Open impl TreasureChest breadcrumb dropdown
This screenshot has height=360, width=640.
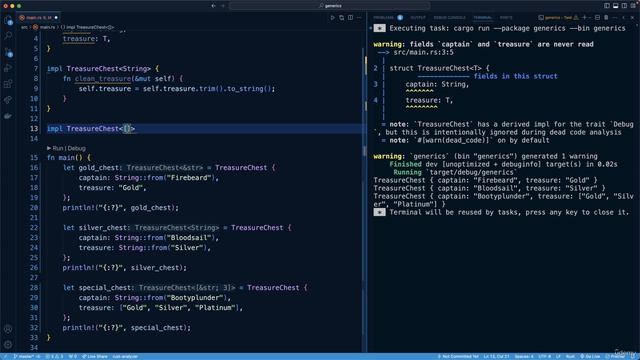(x=87, y=27)
